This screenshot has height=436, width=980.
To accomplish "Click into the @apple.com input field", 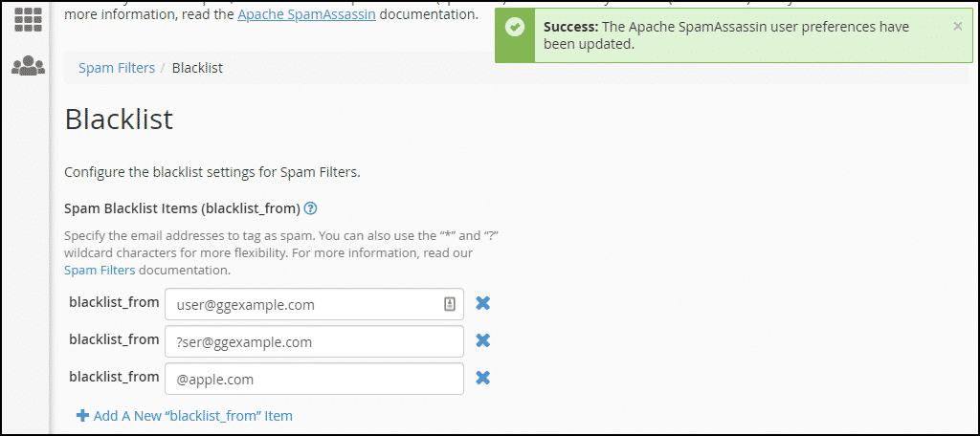I will point(314,379).
